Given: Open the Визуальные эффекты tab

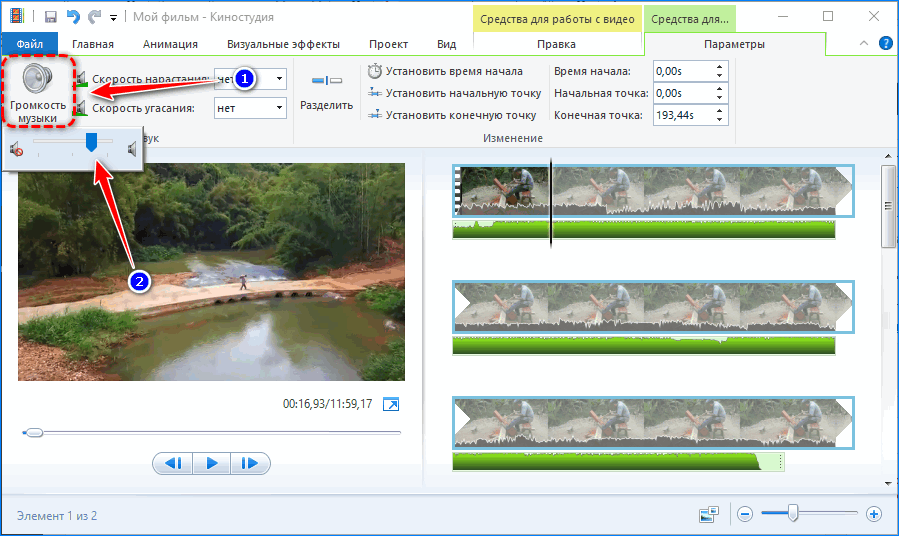Looking at the screenshot, I should pyautogui.click(x=283, y=44).
